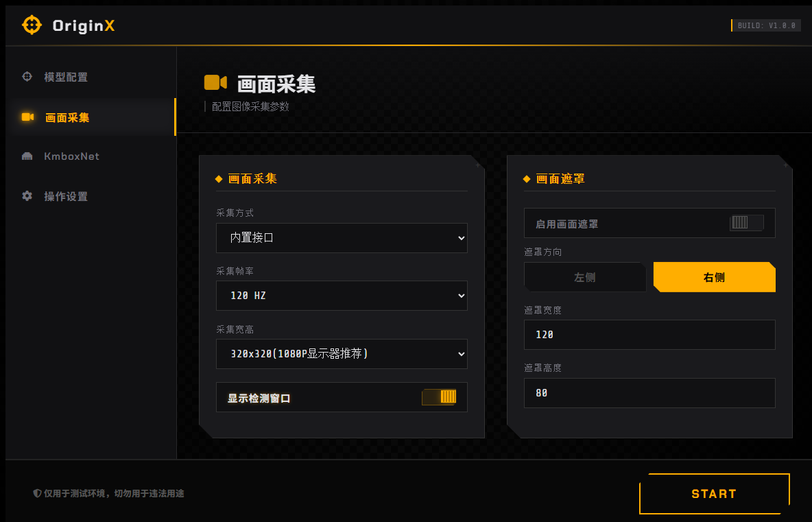Screen dimensions: 812x522
Task: Click the 遮罩宽度 input showing 120
Action: (649, 335)
